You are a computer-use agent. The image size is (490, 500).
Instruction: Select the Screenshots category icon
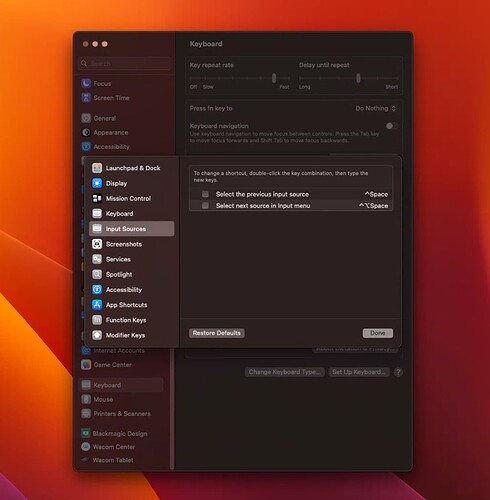coord(97,244)
